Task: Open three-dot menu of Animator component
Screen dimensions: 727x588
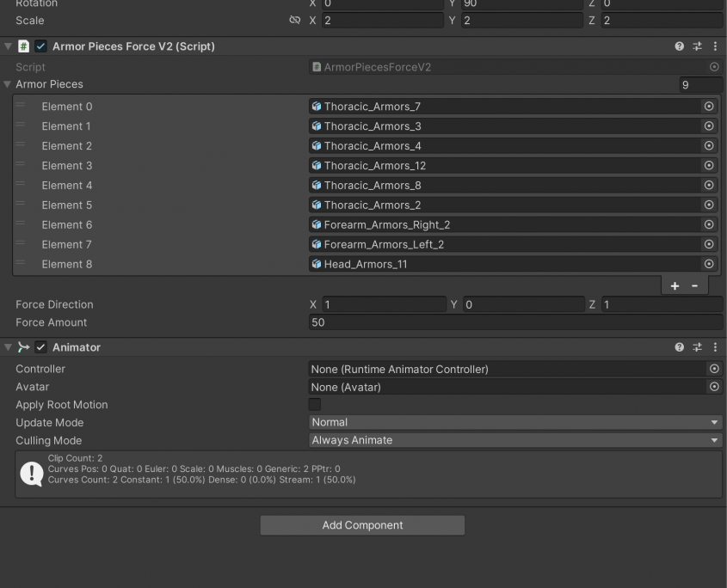Action: click(x=714, y=347)
